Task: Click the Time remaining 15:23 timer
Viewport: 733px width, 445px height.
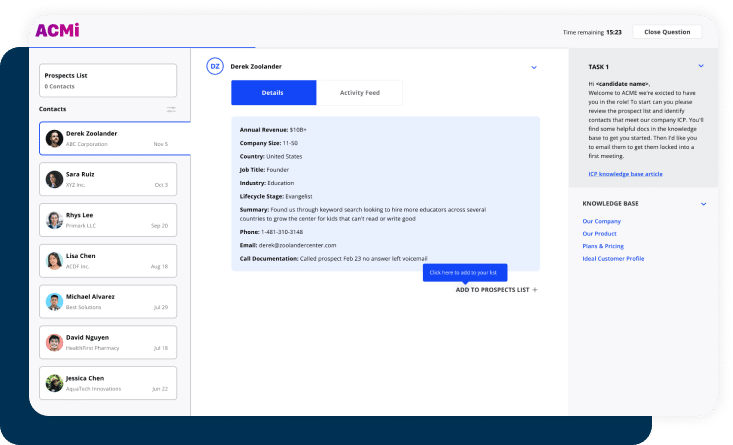Action: tap(592, 32)
